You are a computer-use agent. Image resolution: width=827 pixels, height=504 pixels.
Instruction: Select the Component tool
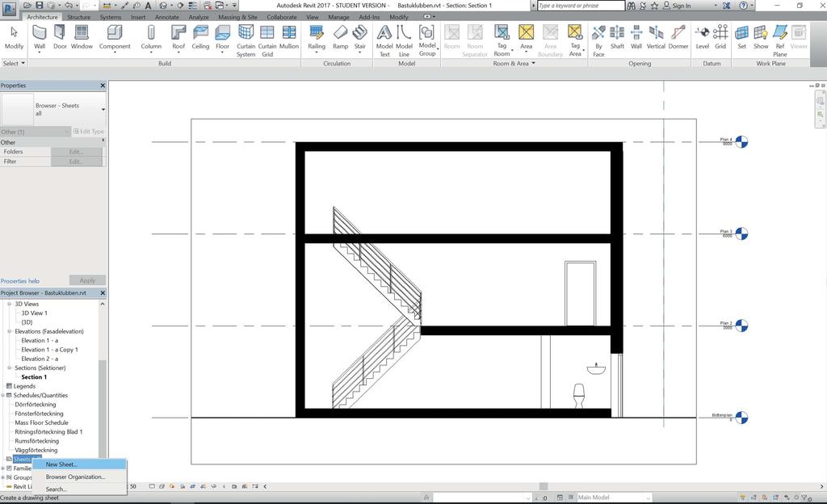pos(115,38)
